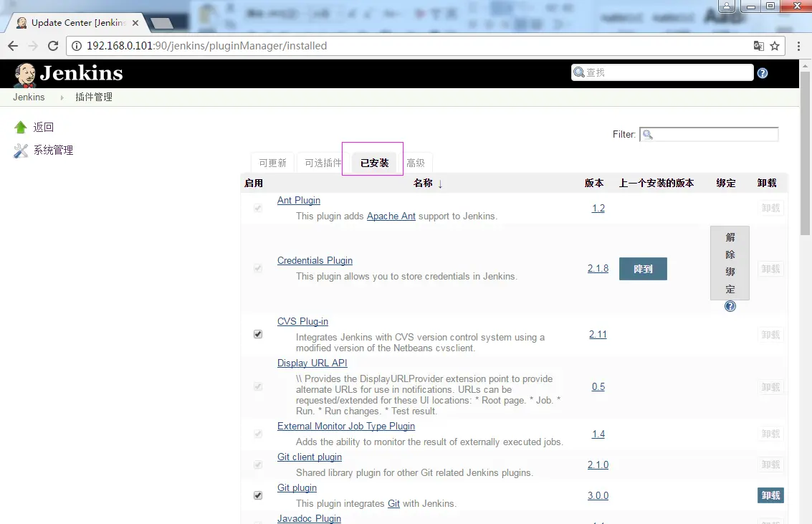Click the Jenkins breadcrumb link
The width and height of the screenshot is (812, 524).
tap(29, 97)
